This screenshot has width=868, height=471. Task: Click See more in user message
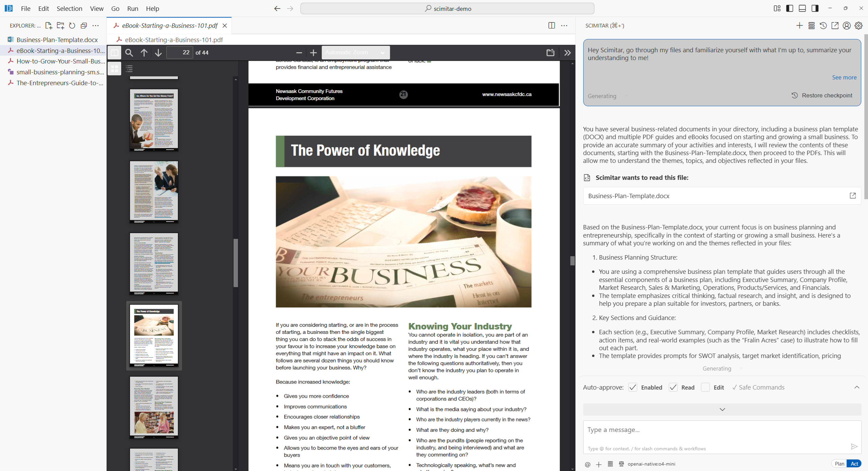click(844, 77)
